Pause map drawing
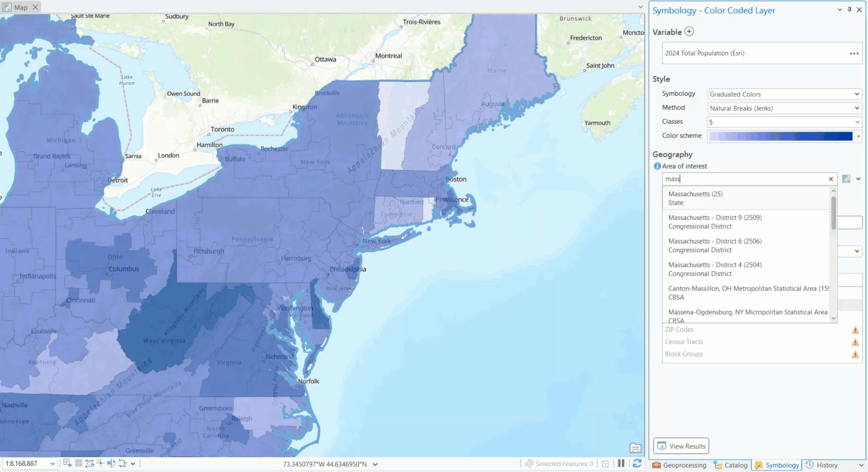868x472 pixels. tap(621, 463)
